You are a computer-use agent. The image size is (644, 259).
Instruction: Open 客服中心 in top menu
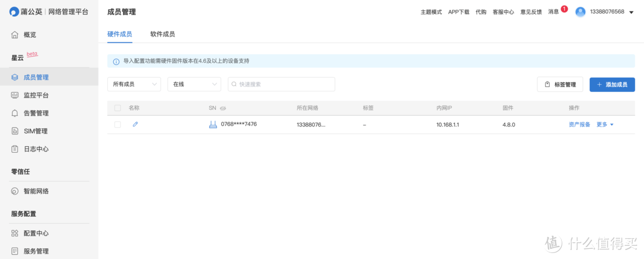pyautogui.click(x=503, y=12)
